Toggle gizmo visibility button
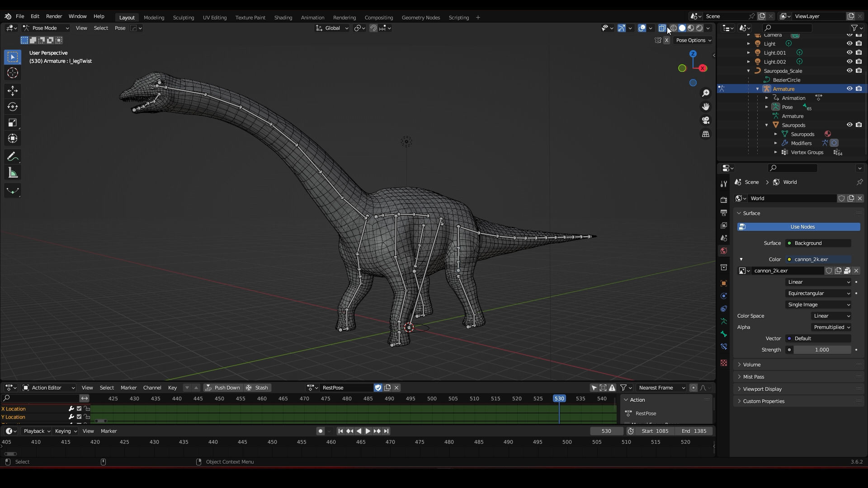The width and height of the screenshot is (868, 488). pos(622,28)
